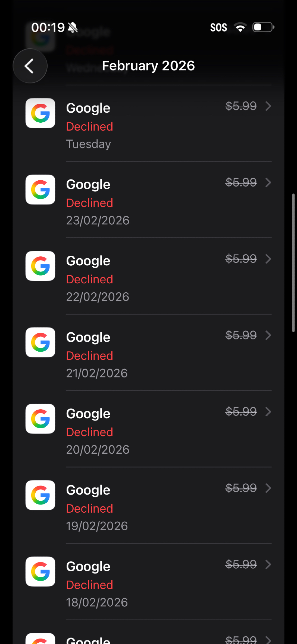Tap Google logo on 22/02/2026 transaction
This screenshot has width=297, height=644.
41,266
